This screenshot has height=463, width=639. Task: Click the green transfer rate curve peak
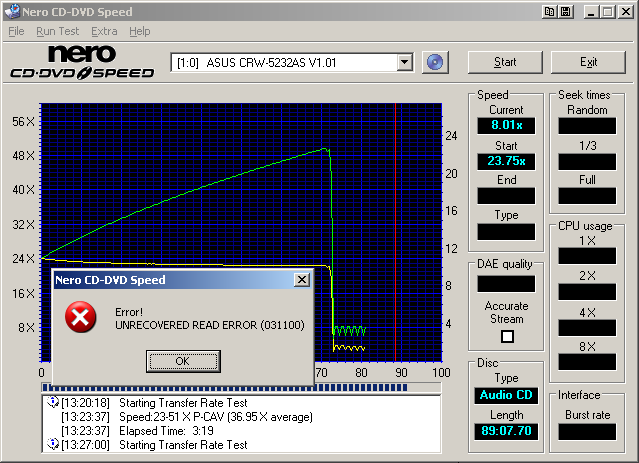[x=324, y=149]
